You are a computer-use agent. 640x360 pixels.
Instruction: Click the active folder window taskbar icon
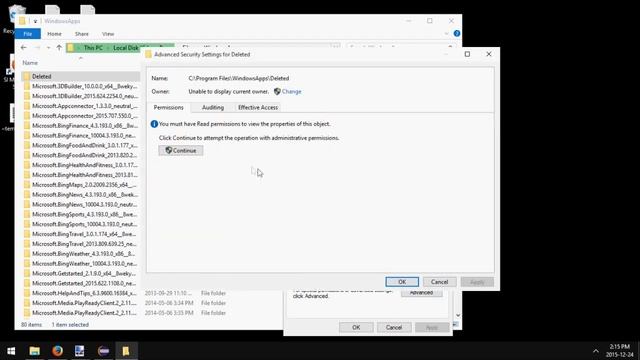[126, 351]
